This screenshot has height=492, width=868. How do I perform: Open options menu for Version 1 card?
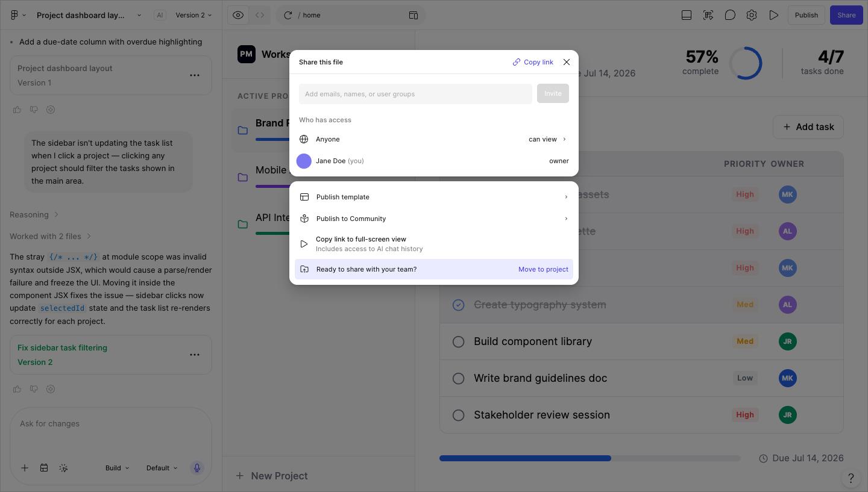[195, 75]
